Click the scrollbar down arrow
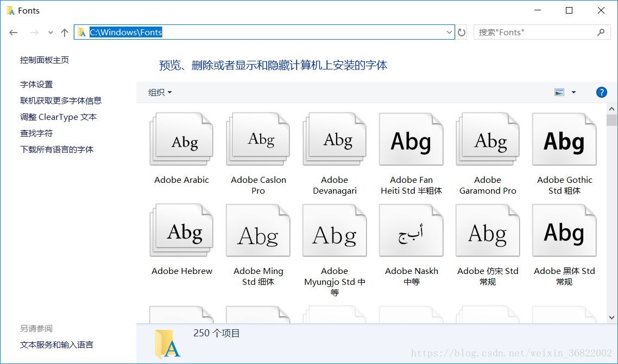The image size is (618, 364). pyautogui.click(x=611, y=317)
